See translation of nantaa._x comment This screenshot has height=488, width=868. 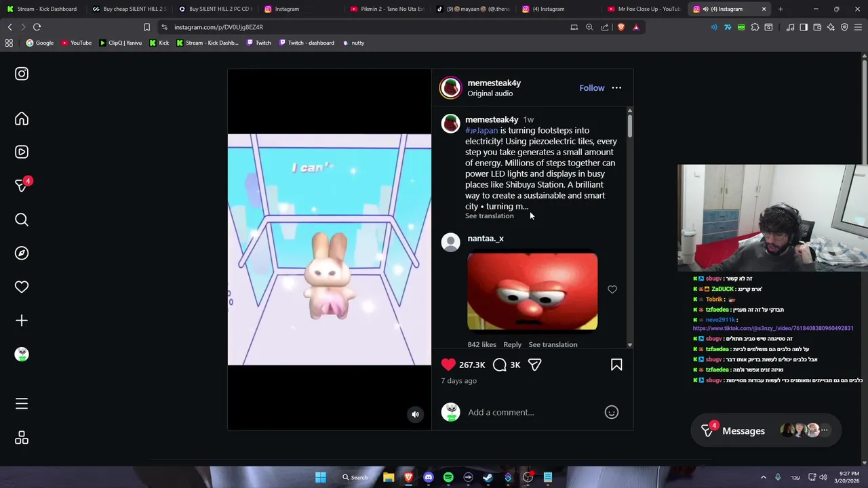click(553, 344)
